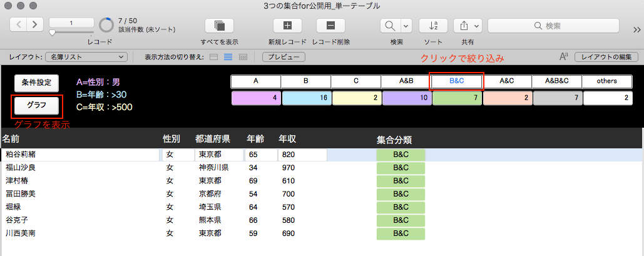Add a new record with plus icon
This screenshot has width=644, height=256.
click(x=287, y=26)
